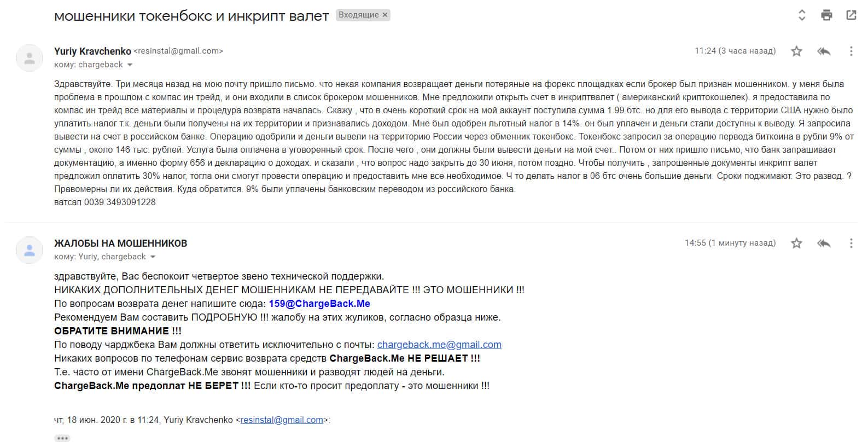This screenshot has height=447, width=868.
Task: Click Yuriy Kravchenko's avatar picture
Action: (30, 58)
